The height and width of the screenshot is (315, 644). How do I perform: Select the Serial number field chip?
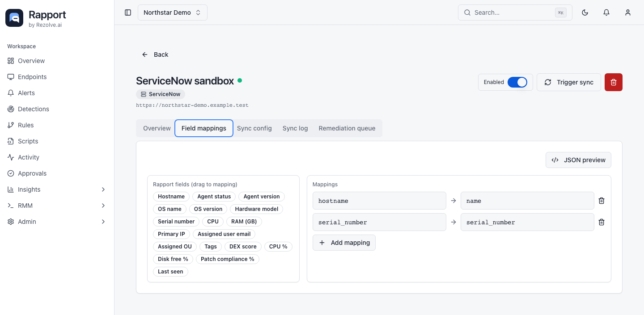pyautogui.click(x=176, y=222)
